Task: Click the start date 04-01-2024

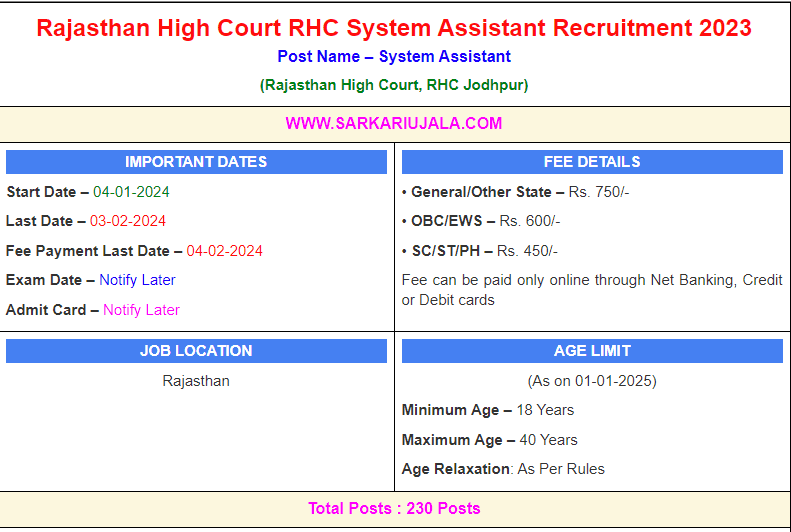Action: click(131, 192)
